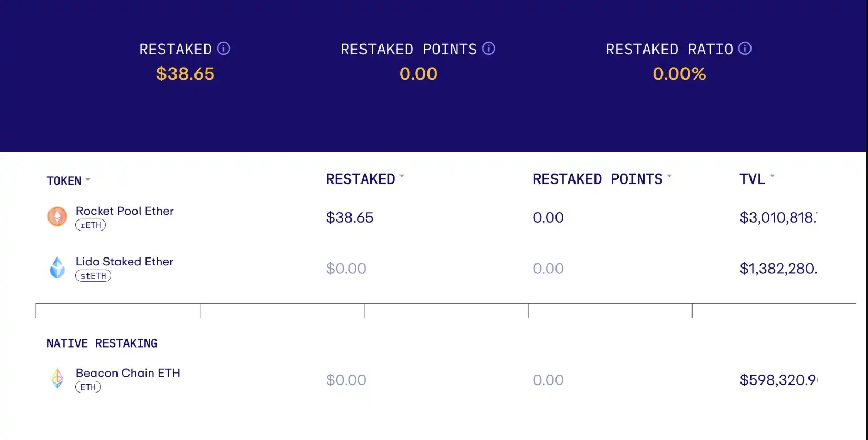Click the Rocket Pool TVL amount
This screenshot has height=440, width=868.
(x=778, y=217)
